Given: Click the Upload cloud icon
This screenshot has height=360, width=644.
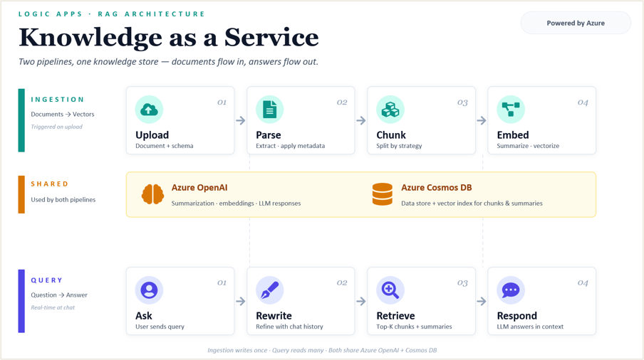Looking at the screenshot, I should [149, 110].
